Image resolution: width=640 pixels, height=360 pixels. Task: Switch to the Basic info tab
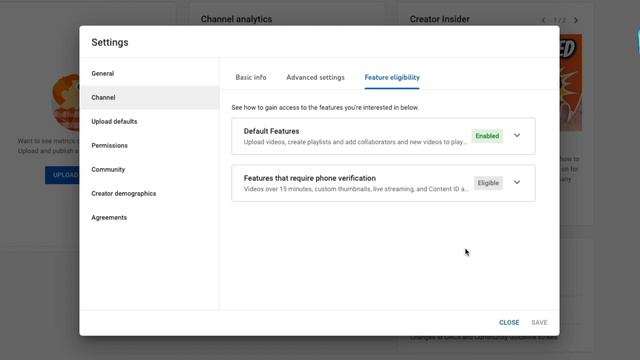click(x=251, y=77)
